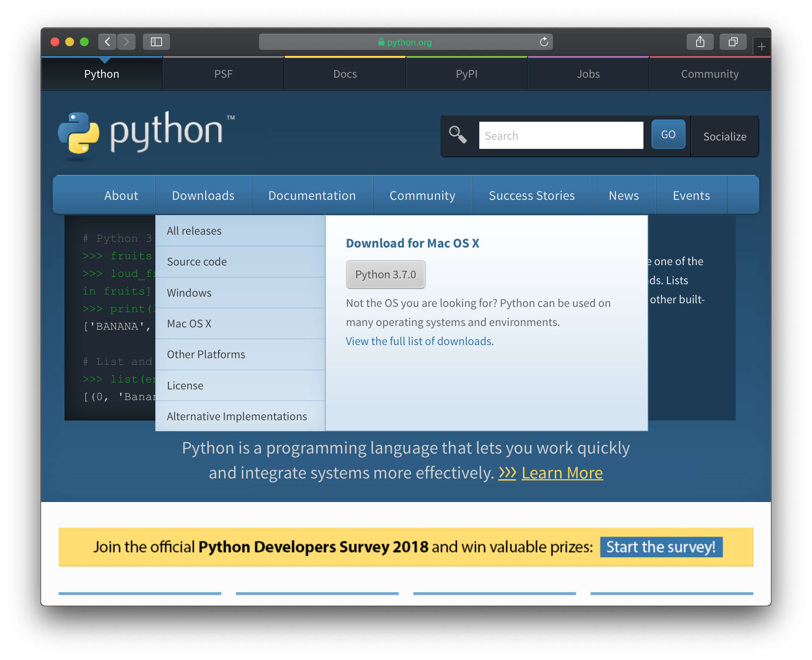Open Community in the main navigation bar
The image size is (812, 660).
tap(422, 195)
